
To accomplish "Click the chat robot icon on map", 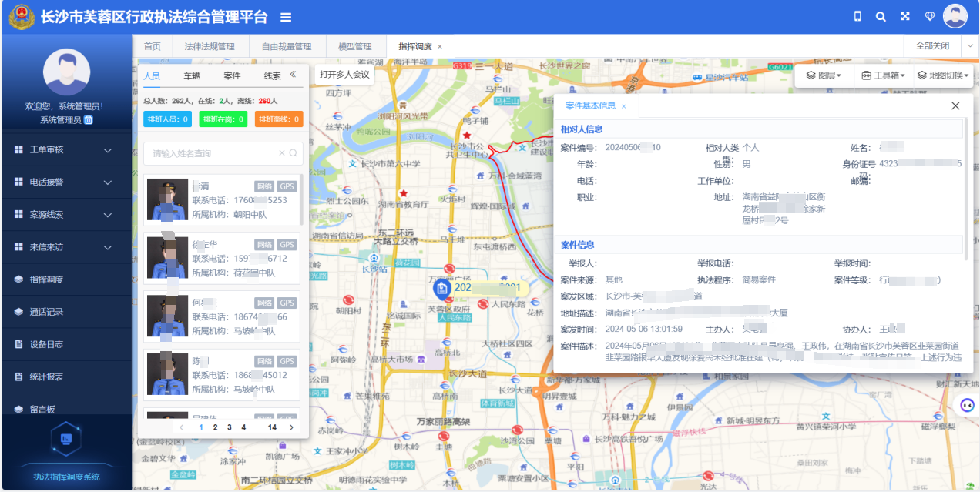I will click(965, 404).
